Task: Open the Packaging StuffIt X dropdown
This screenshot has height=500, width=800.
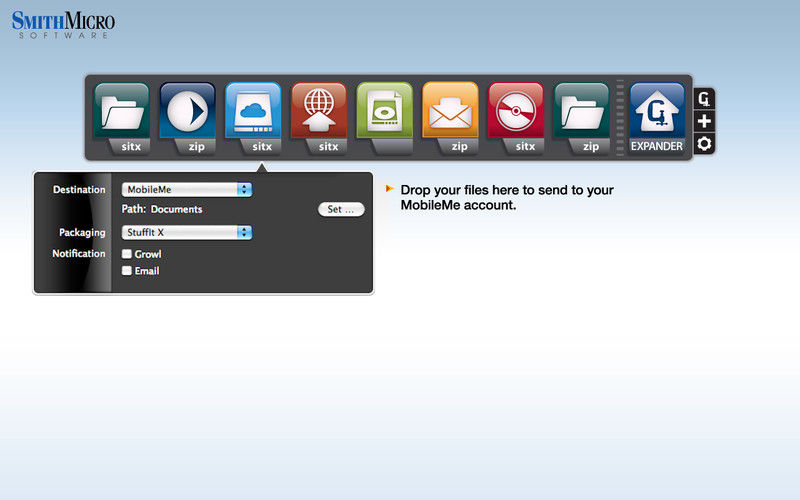Action: pos(187,232)
